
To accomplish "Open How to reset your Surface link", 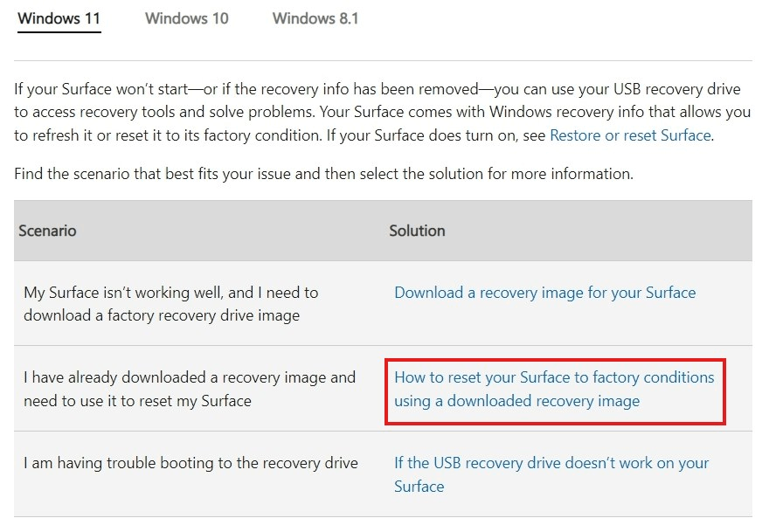I will 554,389.
